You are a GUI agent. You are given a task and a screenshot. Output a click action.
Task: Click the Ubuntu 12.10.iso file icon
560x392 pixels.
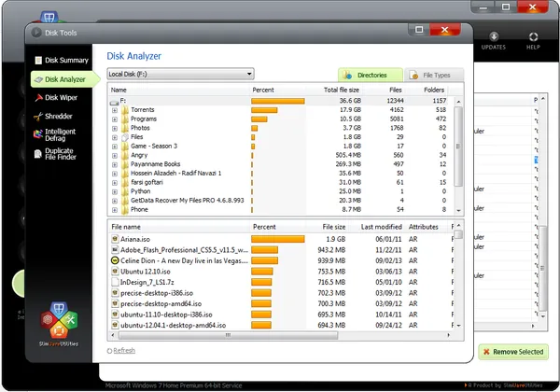(115, 271)
